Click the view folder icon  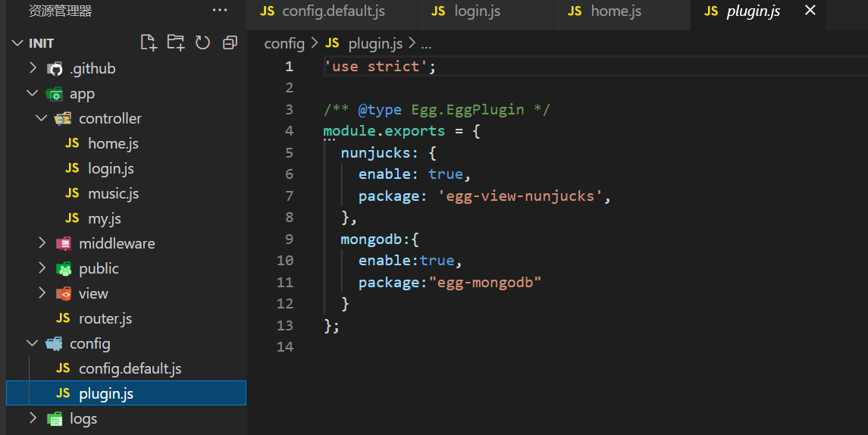coord(64,293)
